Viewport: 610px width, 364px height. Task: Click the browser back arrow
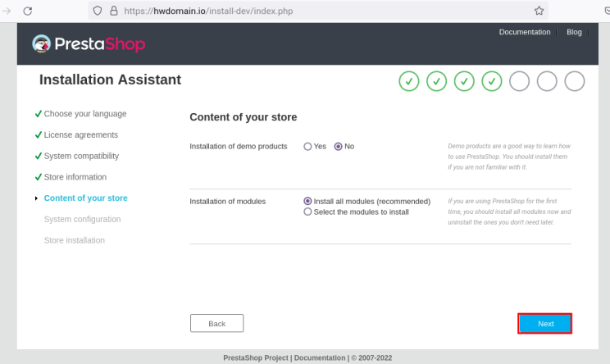[7, 11]
